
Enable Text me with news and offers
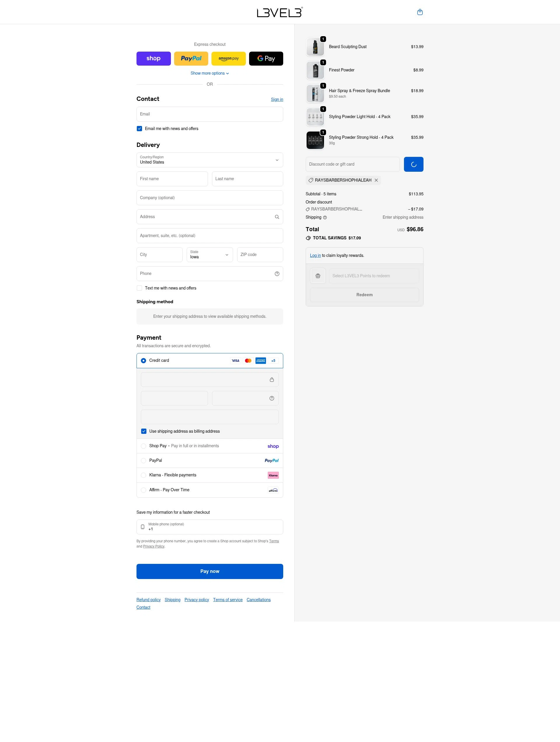(x=139, y=288)
